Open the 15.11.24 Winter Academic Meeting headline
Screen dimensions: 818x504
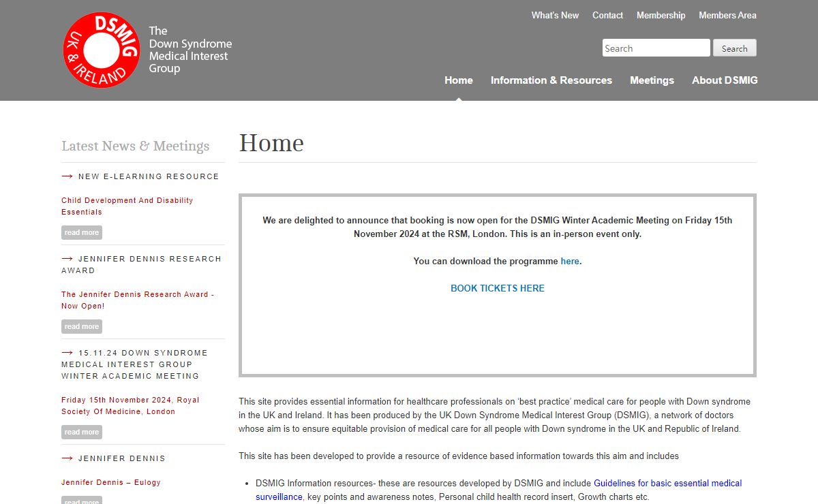click(x=134, y=364)
